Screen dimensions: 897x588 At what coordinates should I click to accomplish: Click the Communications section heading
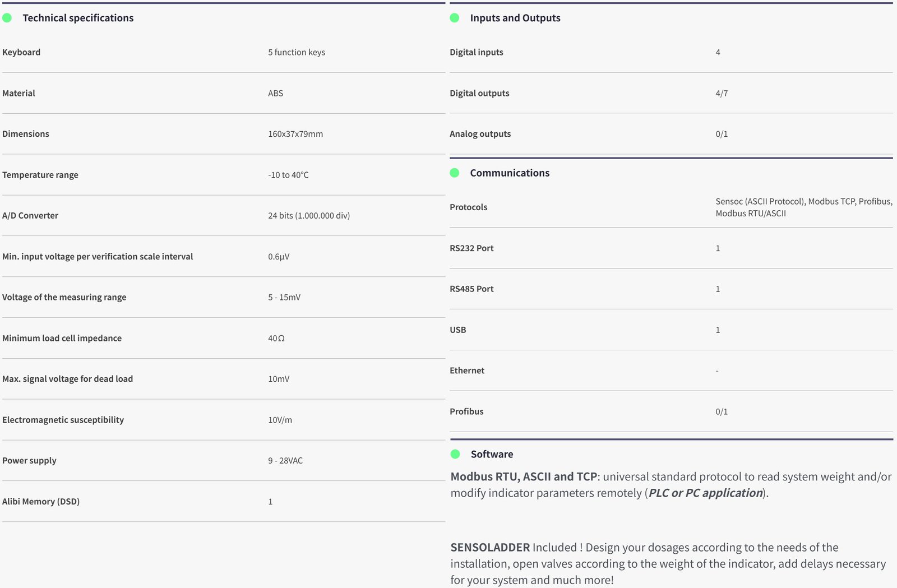(510, 173)
